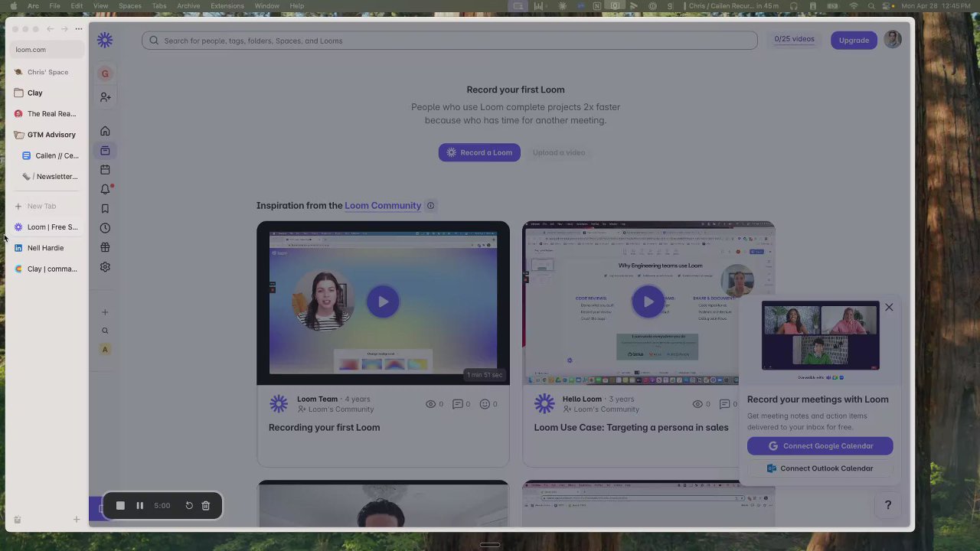The image size is (980, 551).
Task: Select the A avatar in Loom sidebar
Action: 105,350
